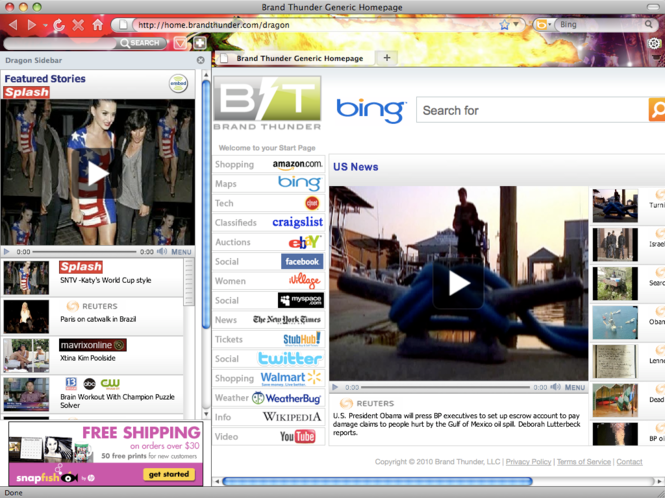The width and height of the screenshot is (665, 498).
Task: Select the Brand Thunder Generic Homepage tab
Action: [294, 58]
